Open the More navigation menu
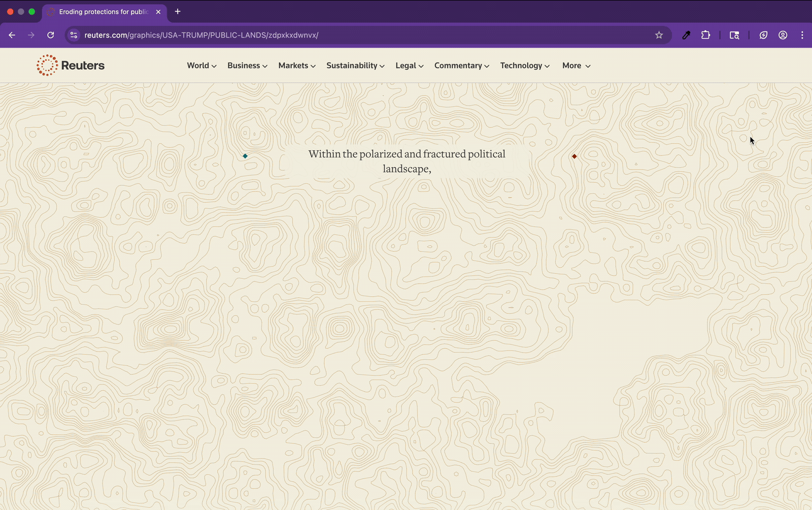The width and height of the screenshot is (812, 510). click(576, 66)
